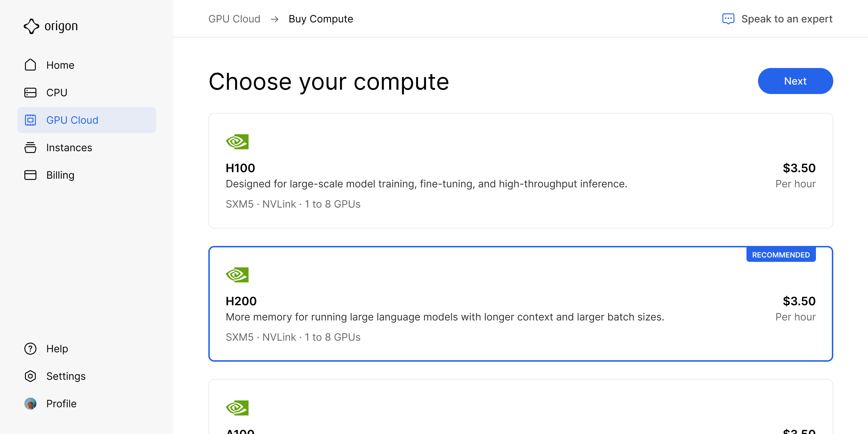Click the Instances stack icon

pos(30,148)
